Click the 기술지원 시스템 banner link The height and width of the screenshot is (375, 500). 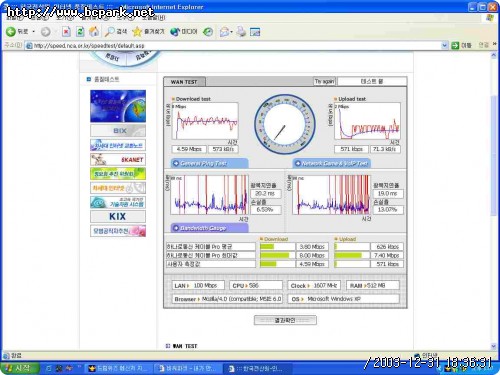tap(118, 202)
